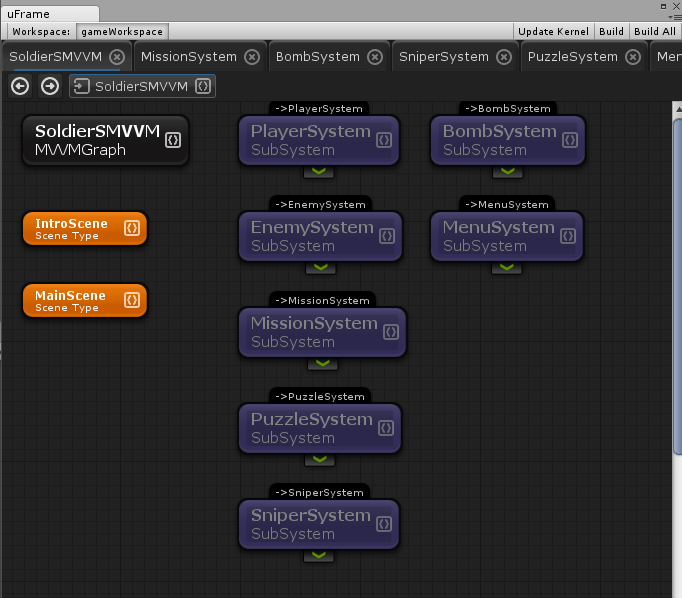Expand the PlayerSystem node chevron
Image resolution: width=682 pixels, height=598 pixels.
(320, 171)
